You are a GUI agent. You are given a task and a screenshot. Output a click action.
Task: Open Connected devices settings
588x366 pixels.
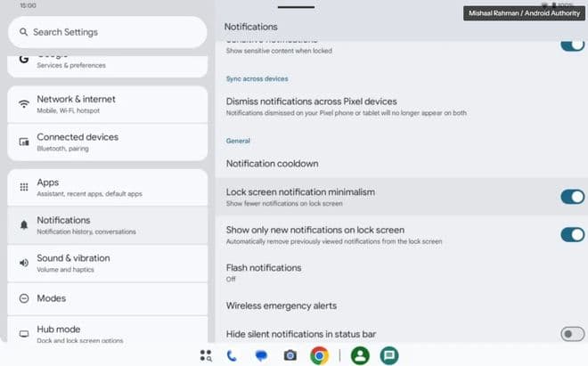107,142
